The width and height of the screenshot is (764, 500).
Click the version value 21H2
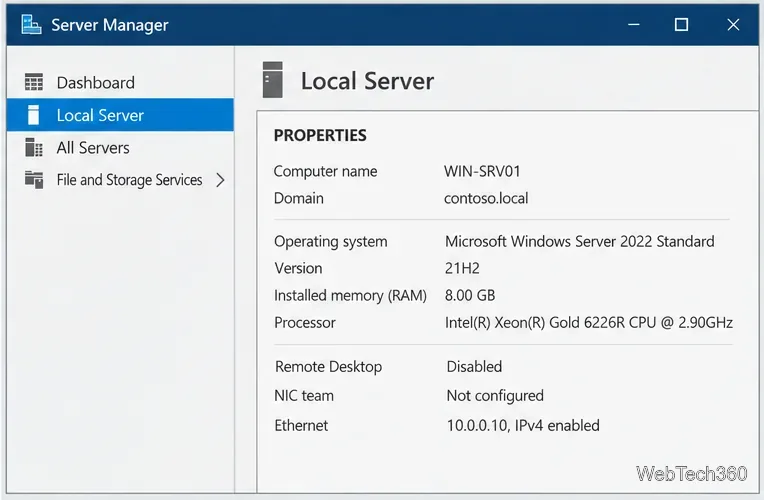(462, 269)
